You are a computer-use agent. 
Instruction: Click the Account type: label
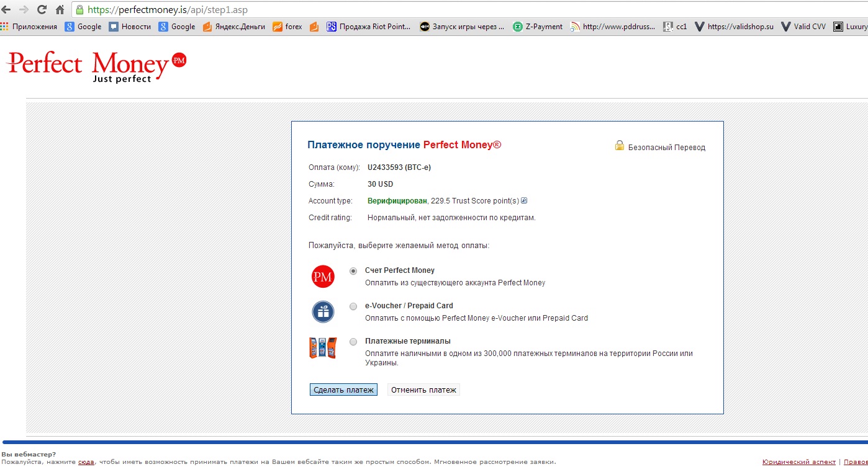tap(330, 201)
